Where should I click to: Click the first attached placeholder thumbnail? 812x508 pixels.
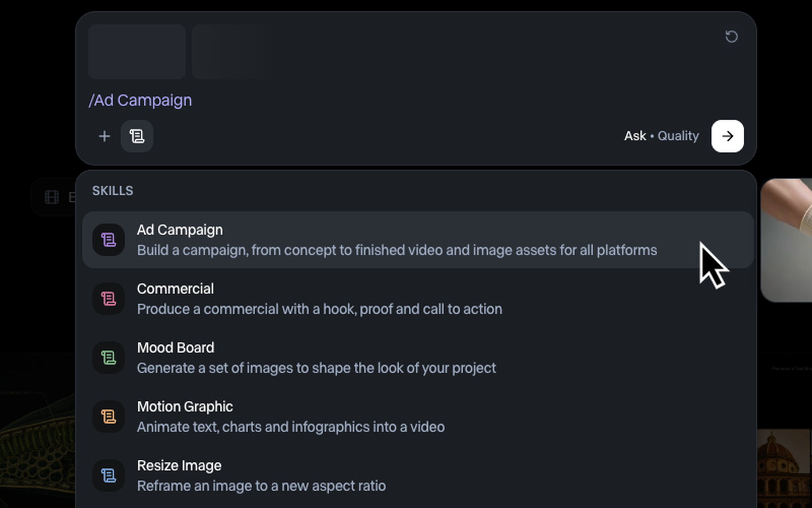(x=137, y=52)
